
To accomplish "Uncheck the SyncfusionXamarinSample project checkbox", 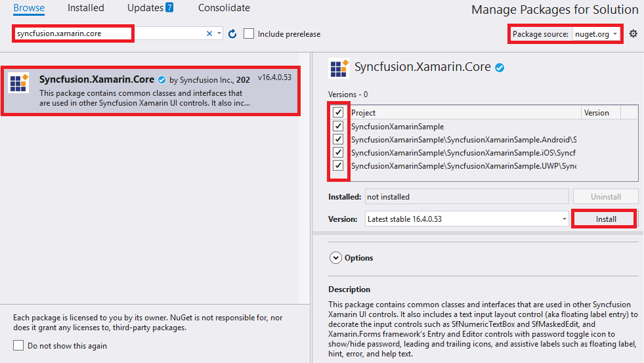I will 338,126.
